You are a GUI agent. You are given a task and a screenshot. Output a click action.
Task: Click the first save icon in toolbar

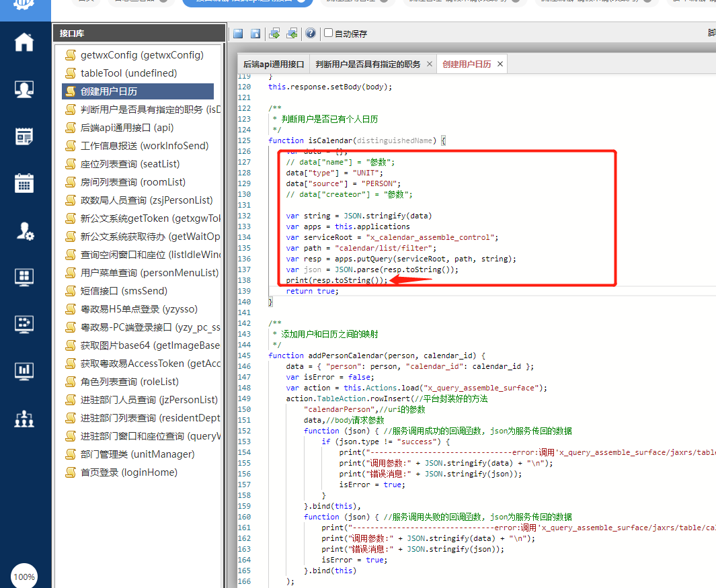pos(238,34)
